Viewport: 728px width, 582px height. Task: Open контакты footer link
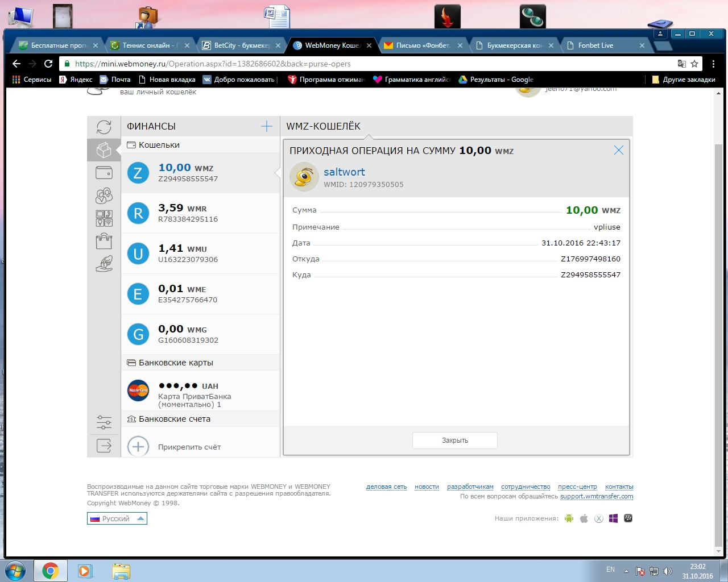(x=619, y=487)
